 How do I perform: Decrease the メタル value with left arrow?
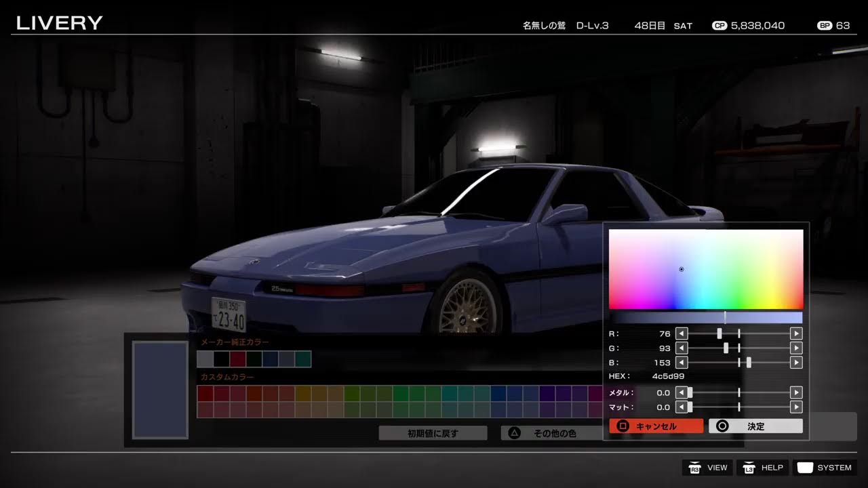point(682,392)
